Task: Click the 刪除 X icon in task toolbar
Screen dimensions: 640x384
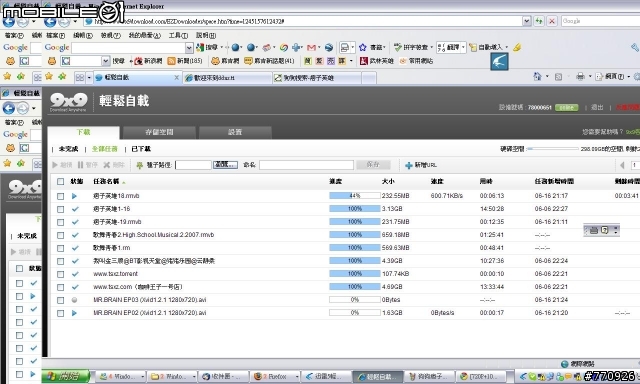Action: [107, 165]
